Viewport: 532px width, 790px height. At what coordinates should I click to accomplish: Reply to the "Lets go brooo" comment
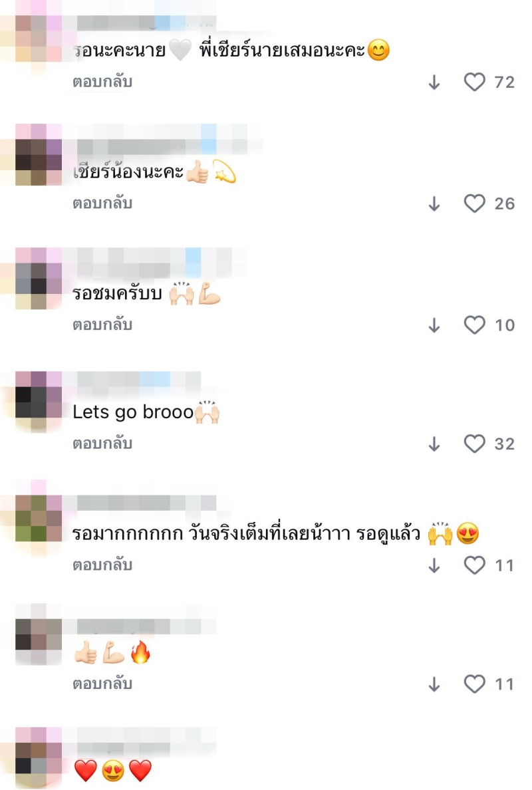click(x=102, y=443)
